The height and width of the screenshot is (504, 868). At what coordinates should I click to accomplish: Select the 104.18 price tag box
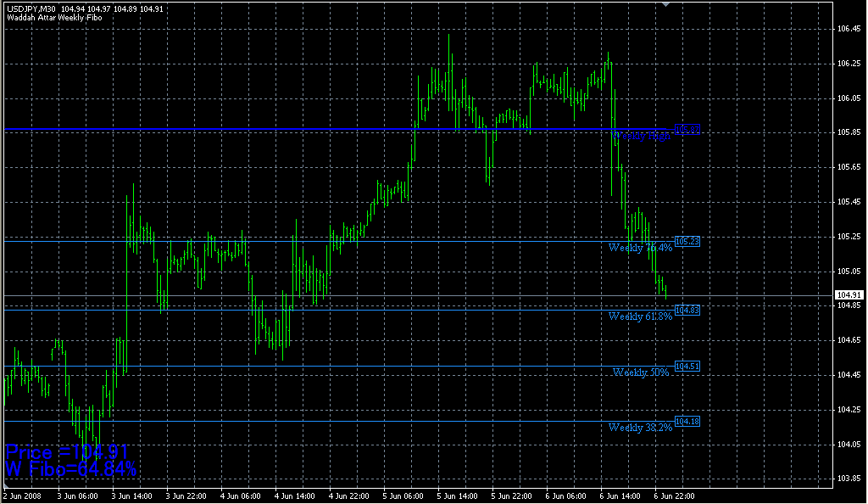(687, 422)
